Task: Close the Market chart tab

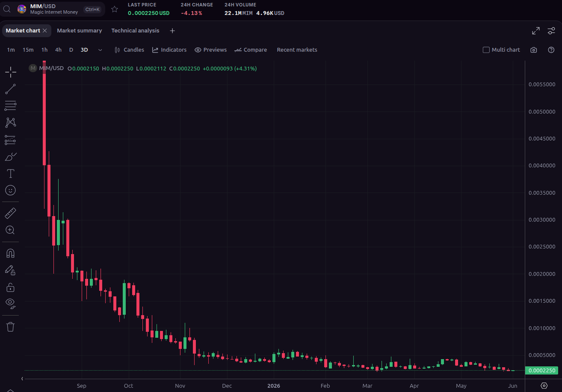Action: click(45, 30)
